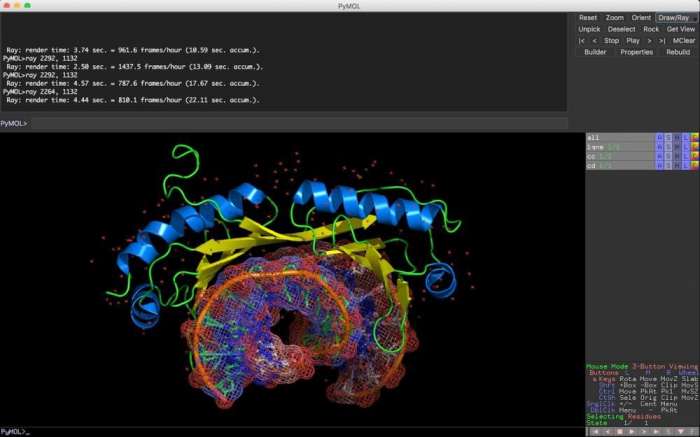Open the Label (L) menu for cd
This screenshot has width=700, height=437.
(x=686, y=166)
